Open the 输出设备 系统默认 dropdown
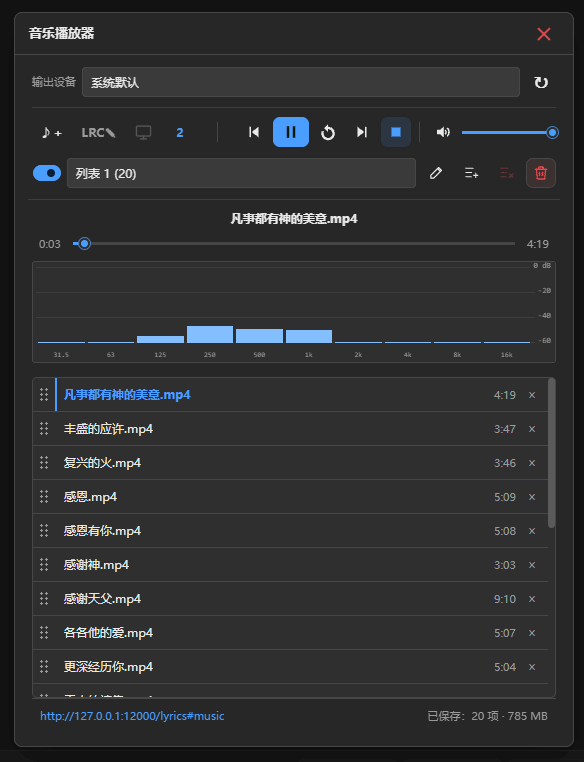Image resolution: width=584 pixels, height=762 pixels. [301, 82]
